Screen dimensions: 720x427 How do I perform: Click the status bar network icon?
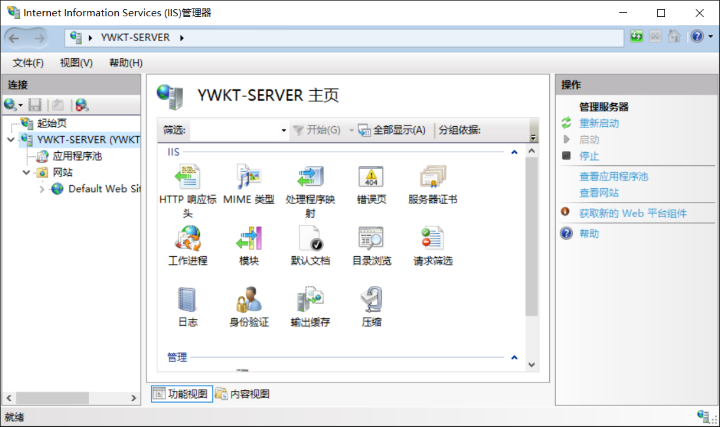pos(703,416)
